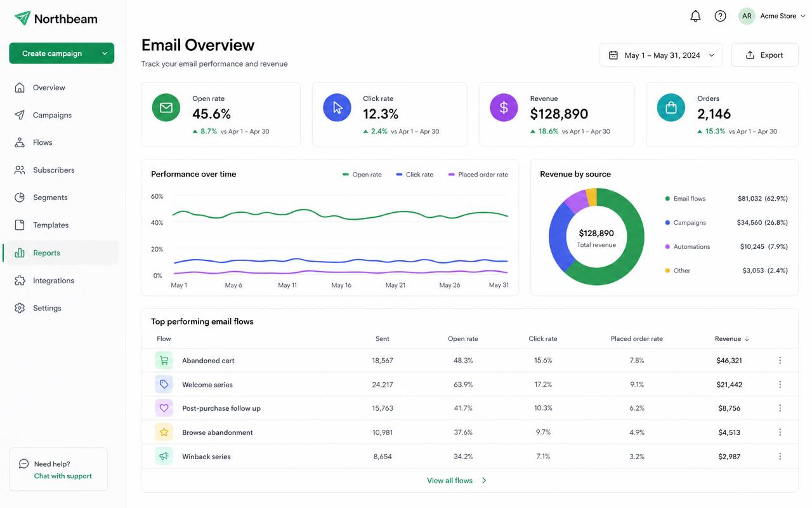Open the help question mark icon
The width and height of the screenshot is (812, 508).
pyautogui.click(x=720, y=17)
